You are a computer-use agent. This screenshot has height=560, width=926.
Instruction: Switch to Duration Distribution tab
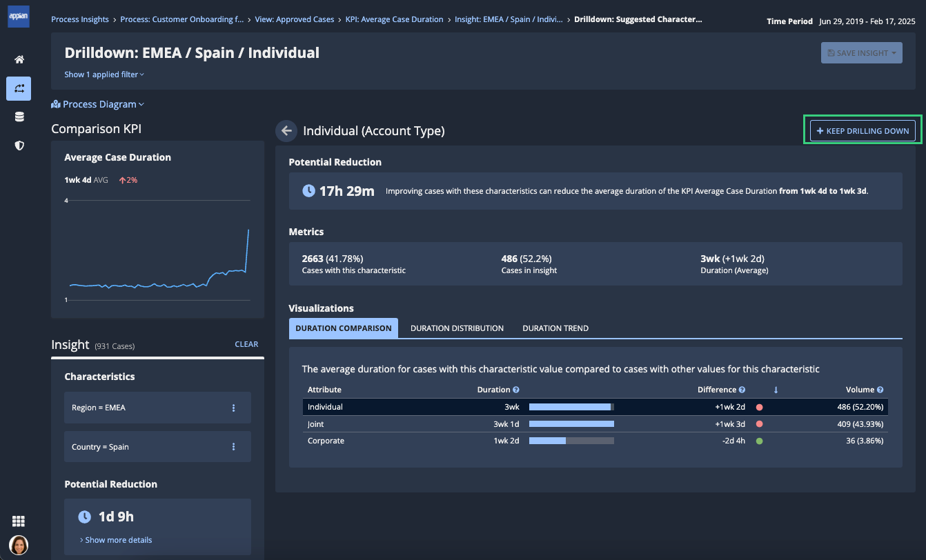[457, 328]
